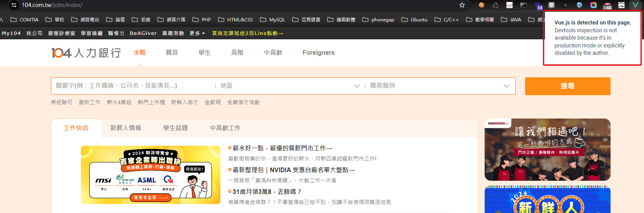Open the cookie extension icon
Image resolution: width=644 pixels, height=213 pixels.
click(482, 5)
